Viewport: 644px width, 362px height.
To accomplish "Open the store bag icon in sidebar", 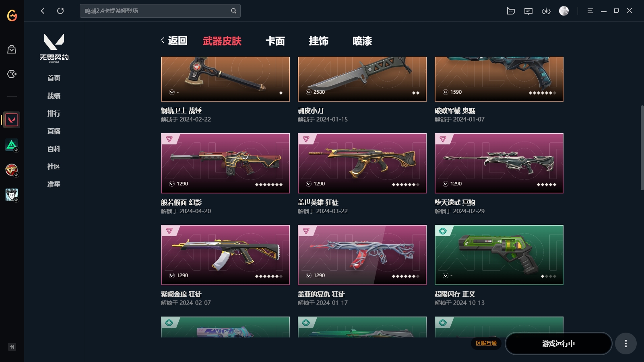I will coord(12,49).
